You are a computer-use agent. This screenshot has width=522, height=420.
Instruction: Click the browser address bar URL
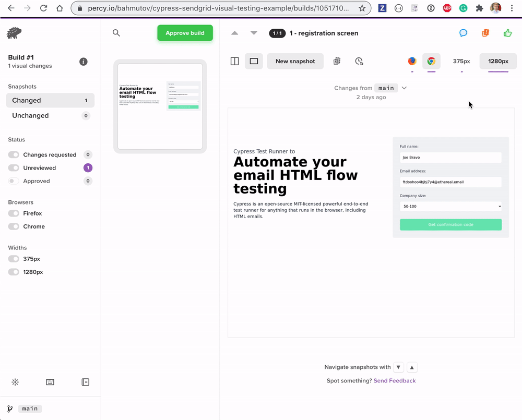(x=218, y=8)
